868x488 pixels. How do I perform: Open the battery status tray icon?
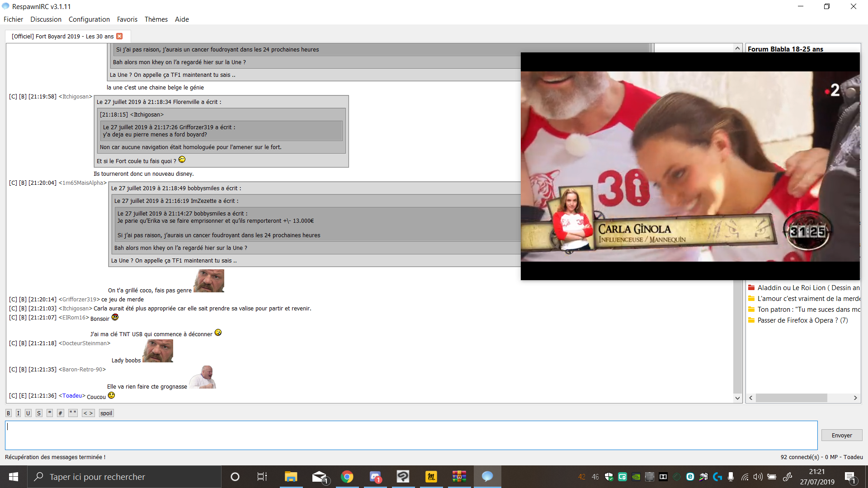coord(772,477)
